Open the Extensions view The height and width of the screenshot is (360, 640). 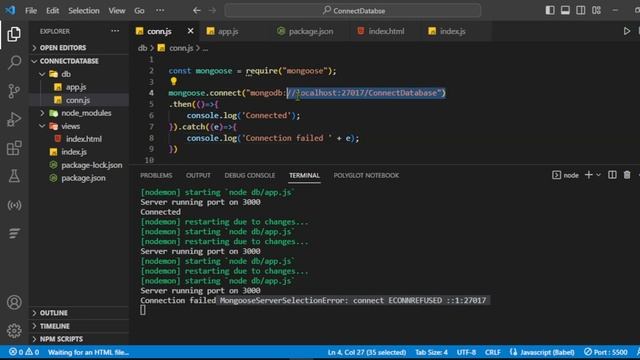(14, 148)
